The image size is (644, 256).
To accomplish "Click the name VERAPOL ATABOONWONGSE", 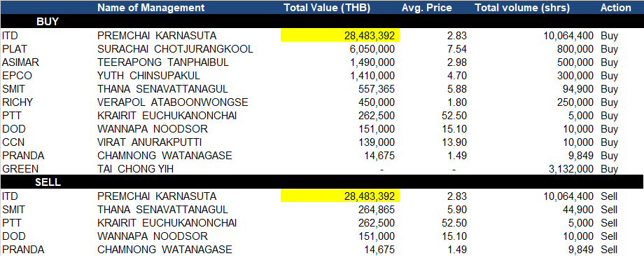I will [x=172, y=102].
